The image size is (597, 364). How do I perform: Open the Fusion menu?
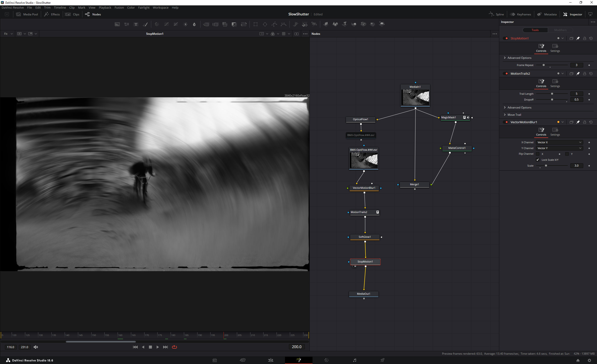pyautogui.click(x=119, y=7)
